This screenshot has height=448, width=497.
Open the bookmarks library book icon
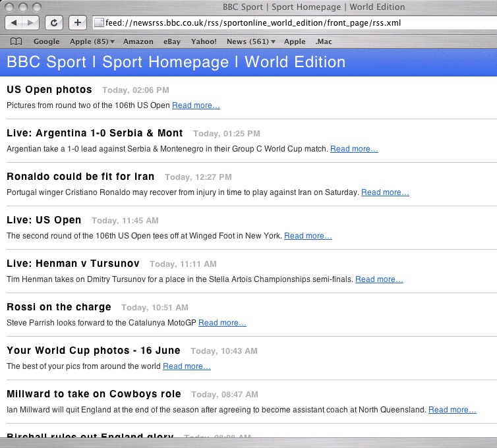[16, 42]
